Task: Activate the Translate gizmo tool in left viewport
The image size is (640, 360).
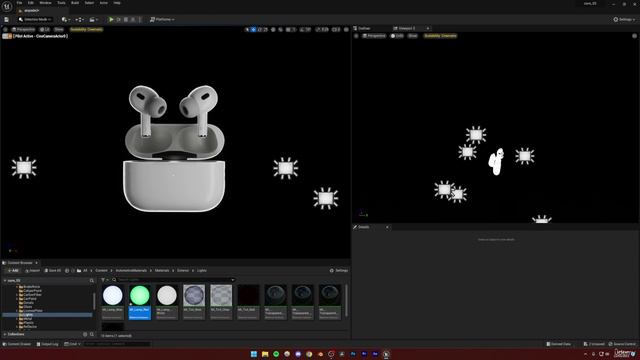Action: click(x=253, y=29)
